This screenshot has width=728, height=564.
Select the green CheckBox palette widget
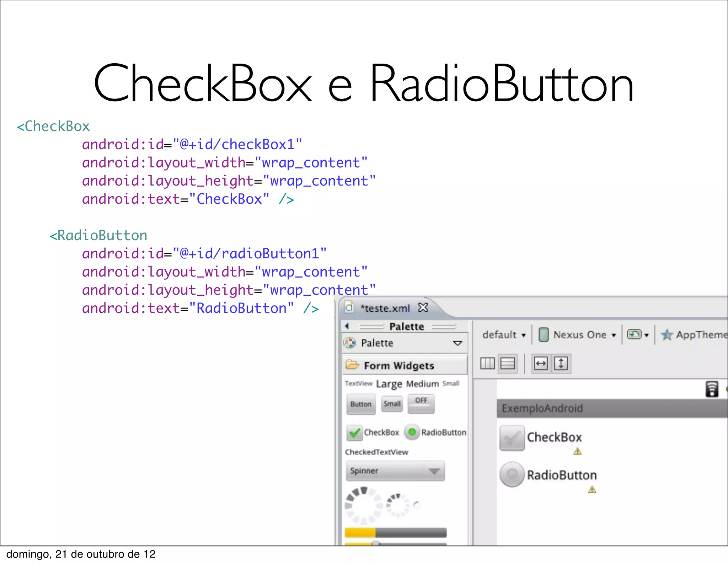click(373, 433)
